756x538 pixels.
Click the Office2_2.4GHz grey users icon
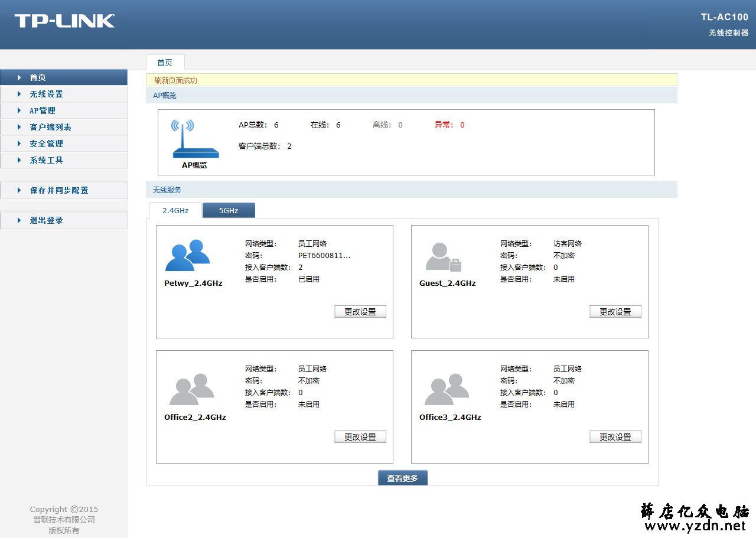coord(191,389)
